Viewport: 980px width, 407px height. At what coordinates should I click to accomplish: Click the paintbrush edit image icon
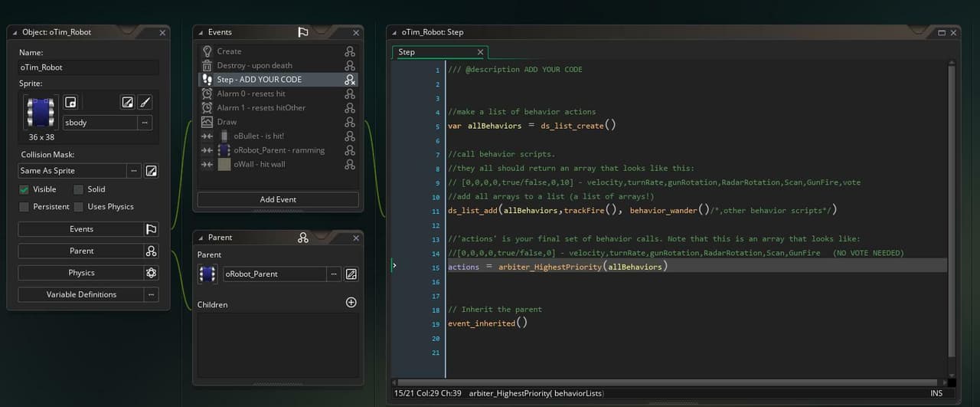coord(145,103)
